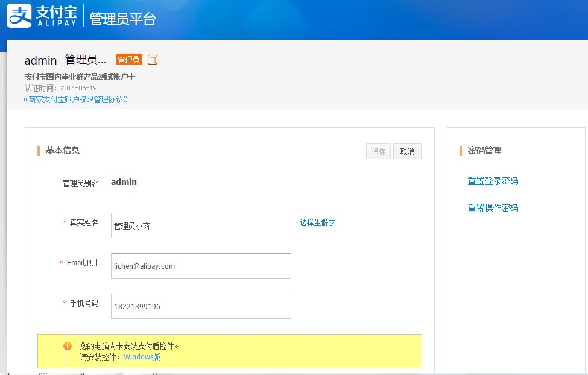
Task: Click the 基本信息 section heading
Action: tap(63, 150)
